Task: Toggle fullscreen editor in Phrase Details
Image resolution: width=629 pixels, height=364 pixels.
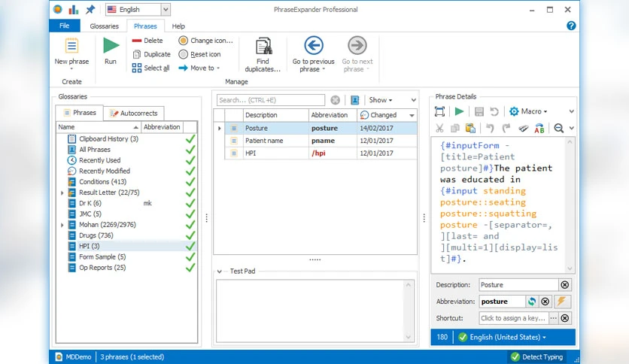Action: (439, 111)
